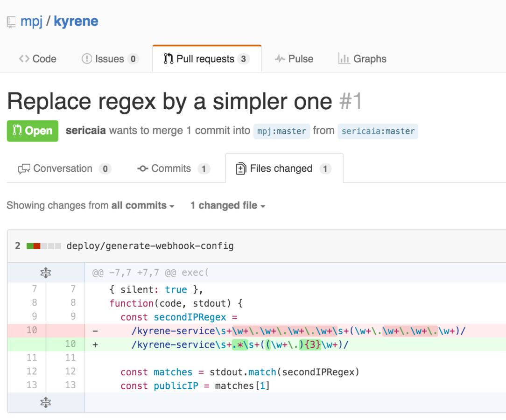Open sericaia's user profile link
Viewport: 506px width, 420px height.
click(85, 130)
